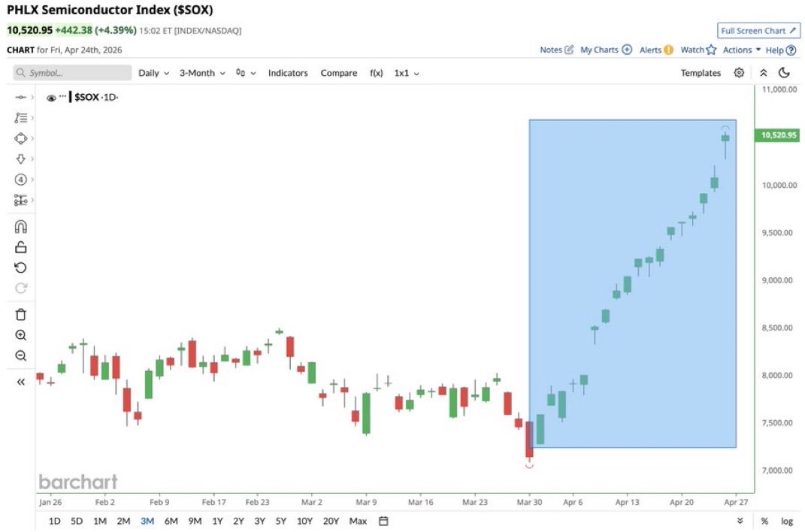The image size is (805, 532).
Task: Open Help
Action: (780, 50)
